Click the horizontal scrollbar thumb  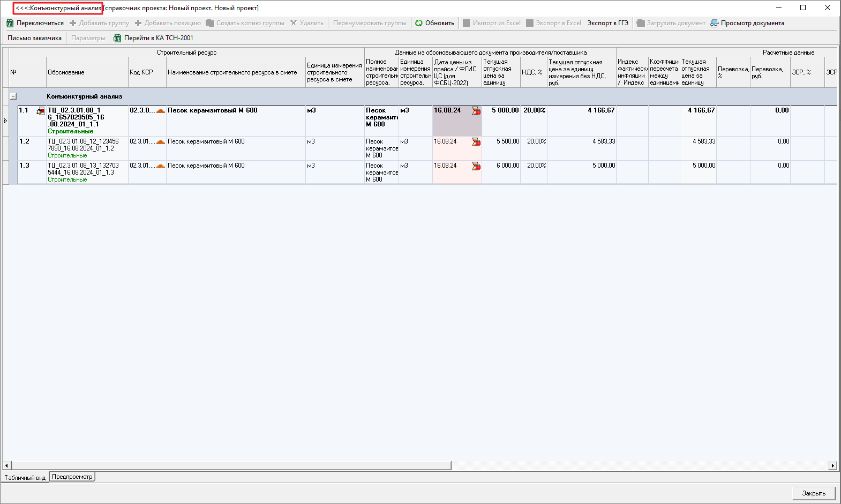[x=230, y=466]
